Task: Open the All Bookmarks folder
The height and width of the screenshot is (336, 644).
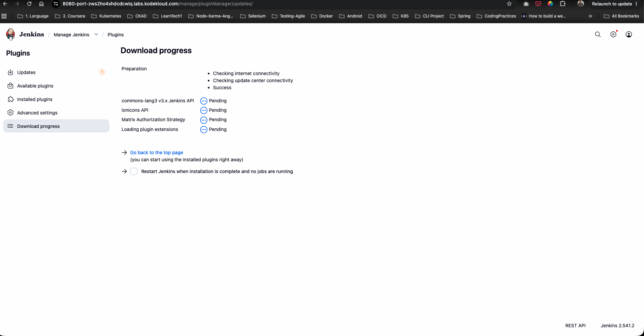Action: click(x=621, y=16)
